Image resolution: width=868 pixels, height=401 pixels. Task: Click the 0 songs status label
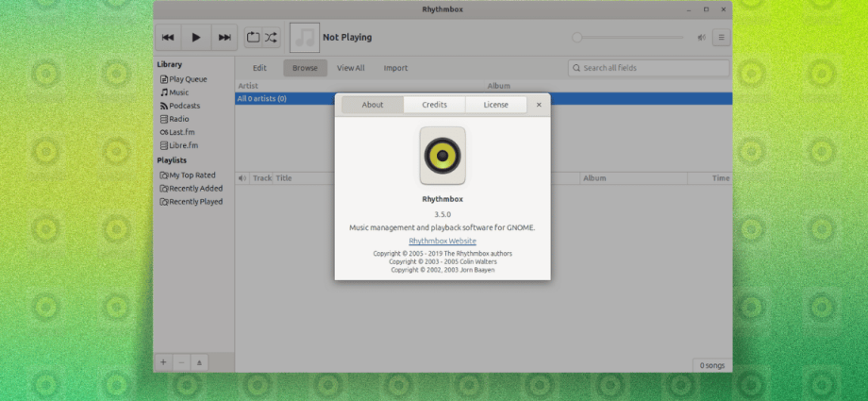coord(712,365)
